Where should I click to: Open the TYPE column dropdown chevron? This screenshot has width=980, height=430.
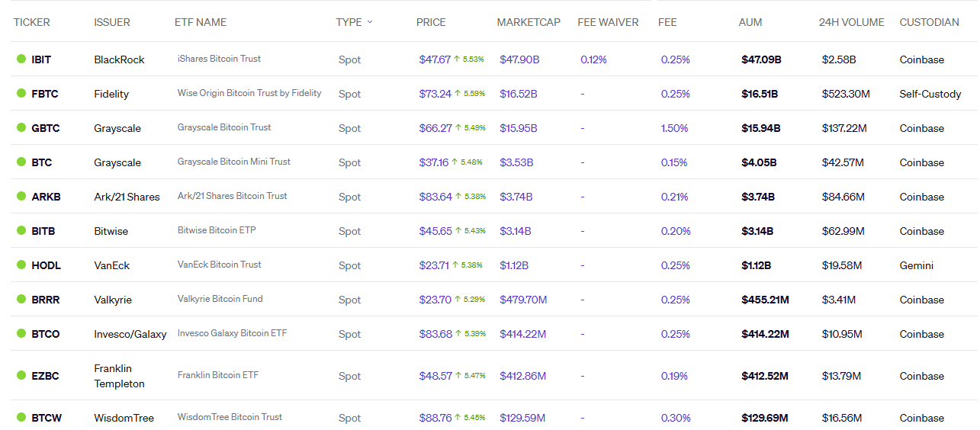[370, 22]
